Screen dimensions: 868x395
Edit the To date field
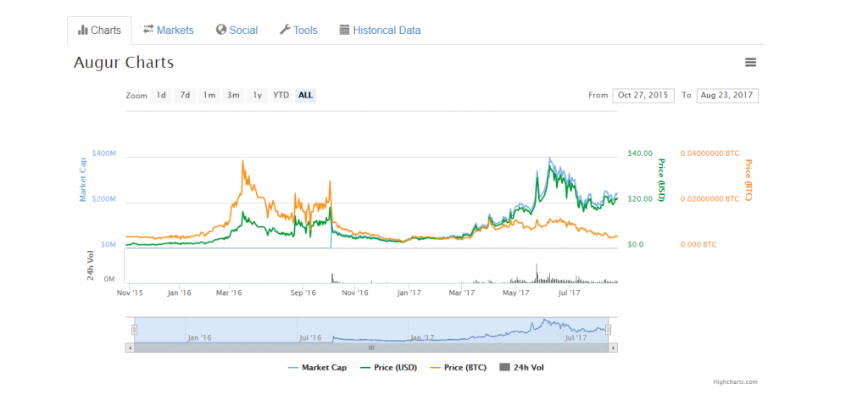pos(727,95)
